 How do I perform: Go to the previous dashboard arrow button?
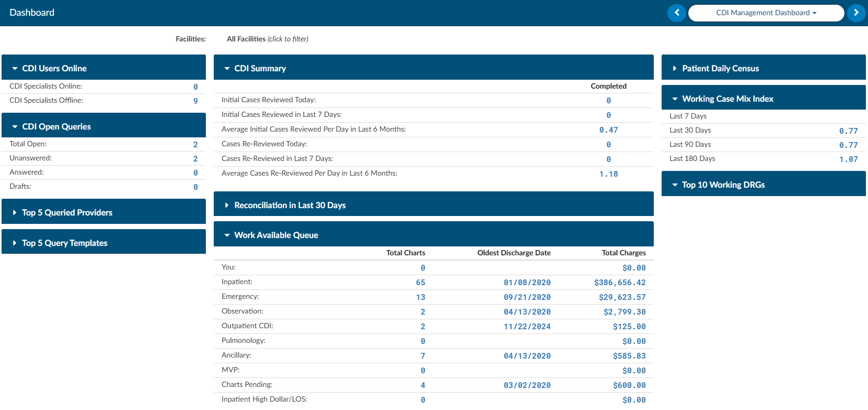pyautogui.click(x=676, y=13)
